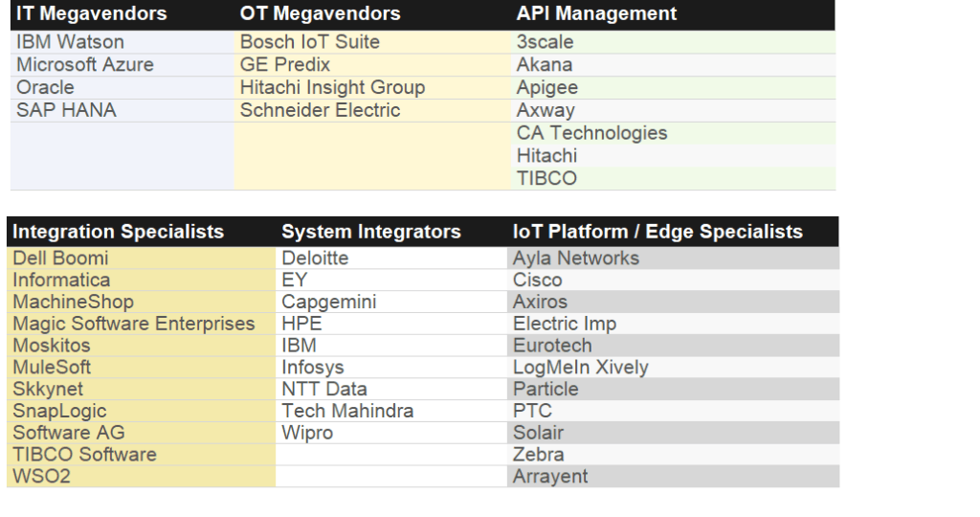Click the Schneider Electric cell
Screen dimensions: 980x517
(x=320, y=110)
